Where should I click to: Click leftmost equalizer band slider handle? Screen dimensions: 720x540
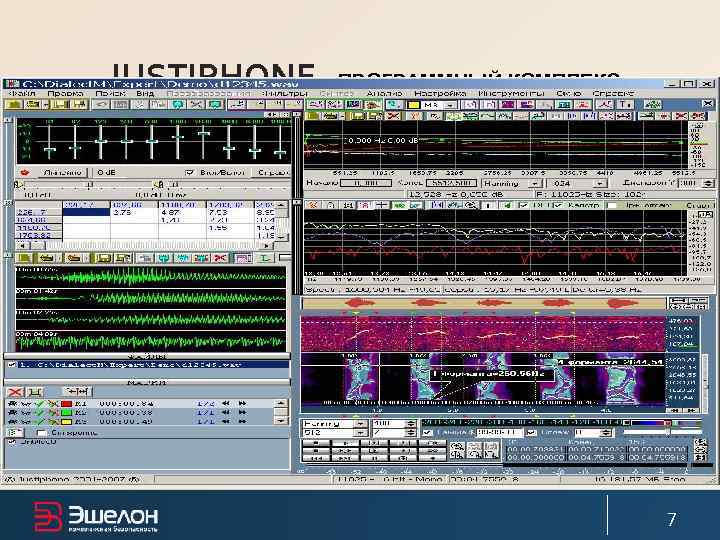(50, 151)
